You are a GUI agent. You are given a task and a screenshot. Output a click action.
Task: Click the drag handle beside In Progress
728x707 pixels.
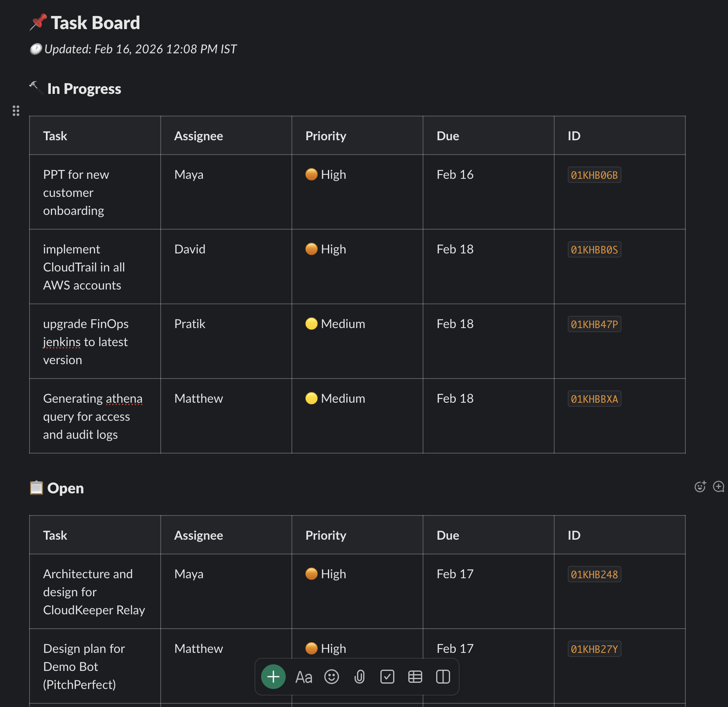[x=16, y=111]
